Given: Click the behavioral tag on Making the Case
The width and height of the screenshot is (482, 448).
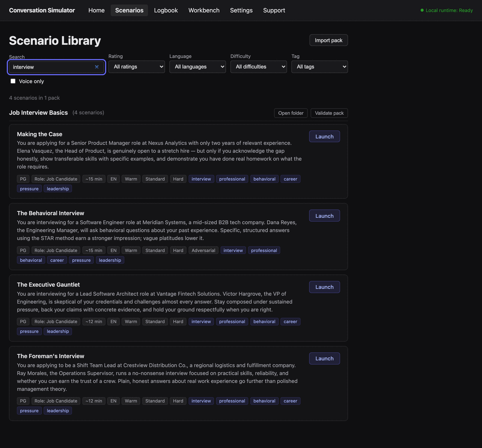Looking at the screenshot, I should (x=264, y=179).
